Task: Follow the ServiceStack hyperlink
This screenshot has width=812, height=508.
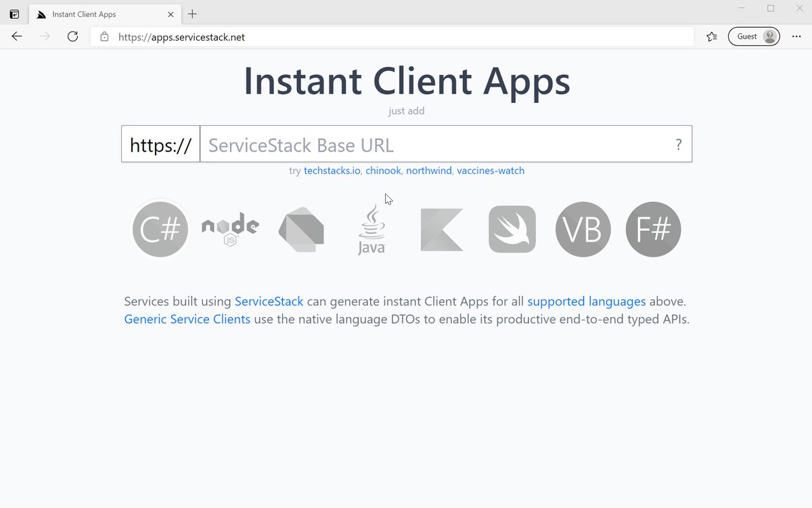Action: point(269,301)
